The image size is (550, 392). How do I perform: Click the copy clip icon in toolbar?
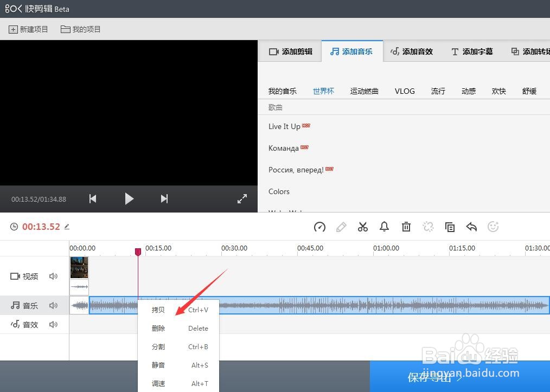tap(450, 227)
